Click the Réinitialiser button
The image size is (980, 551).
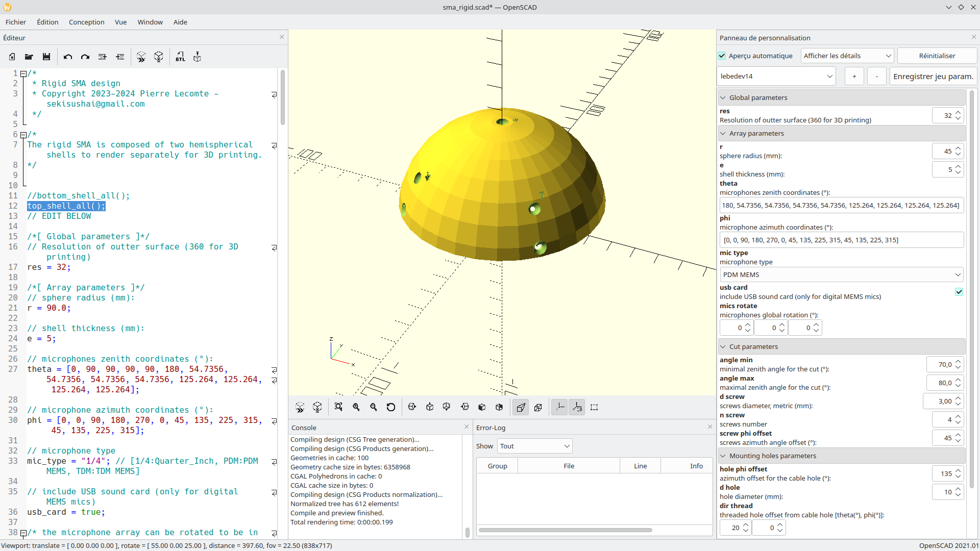tap(937, 56)
